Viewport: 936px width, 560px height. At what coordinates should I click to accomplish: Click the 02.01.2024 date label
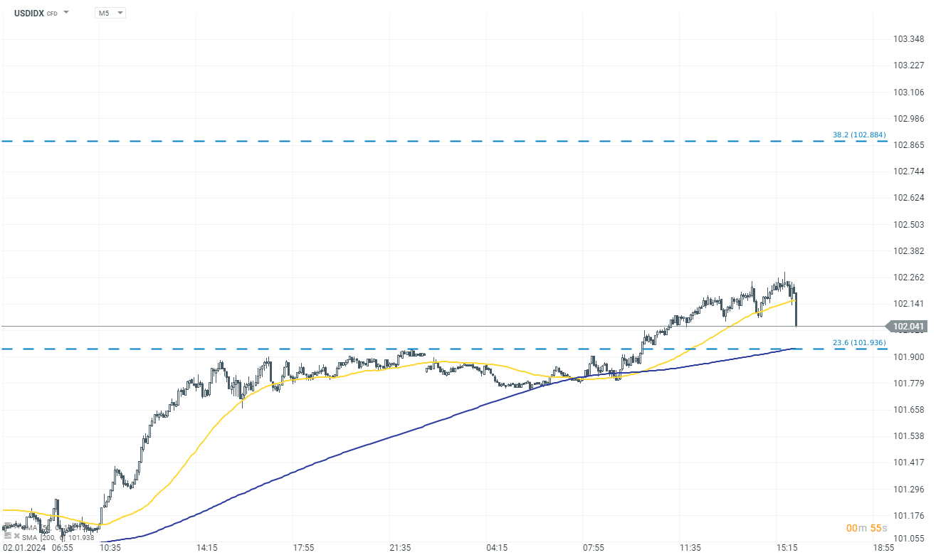[25, 548]
